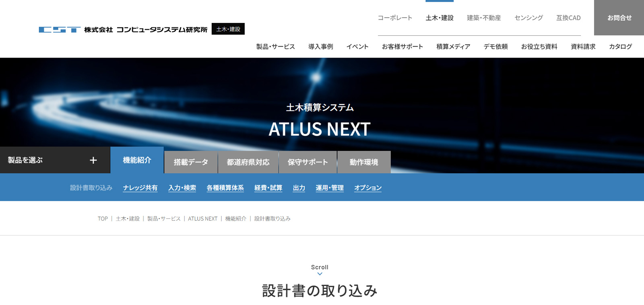This screenshot has width=644, height=305.
Task: Open 経費・試算 sub-navigation link
Action: tap(268, 188)
